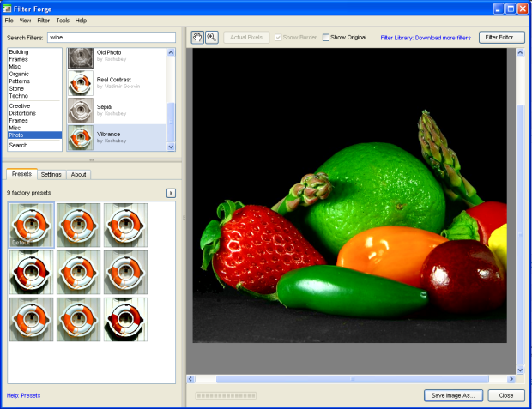Click the preview horizontal scrollbar thumb
The height and width of the screenshot is (409, 532).
(352, 379)
